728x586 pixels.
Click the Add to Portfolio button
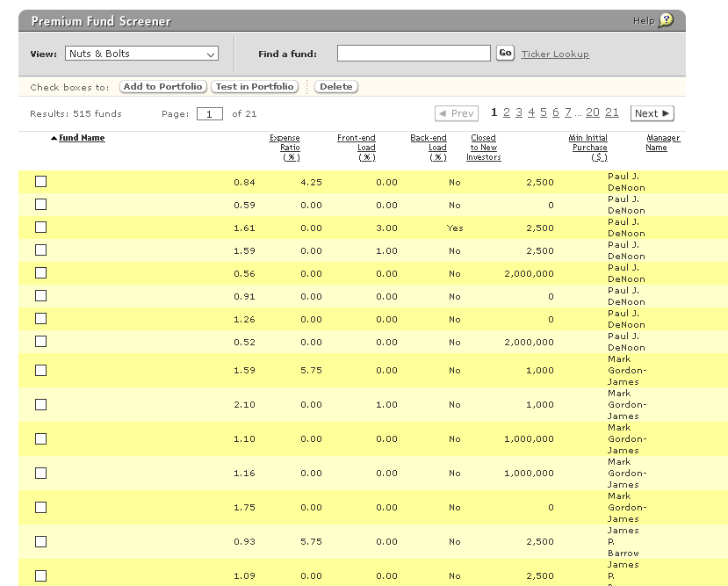tap(163, 87)
